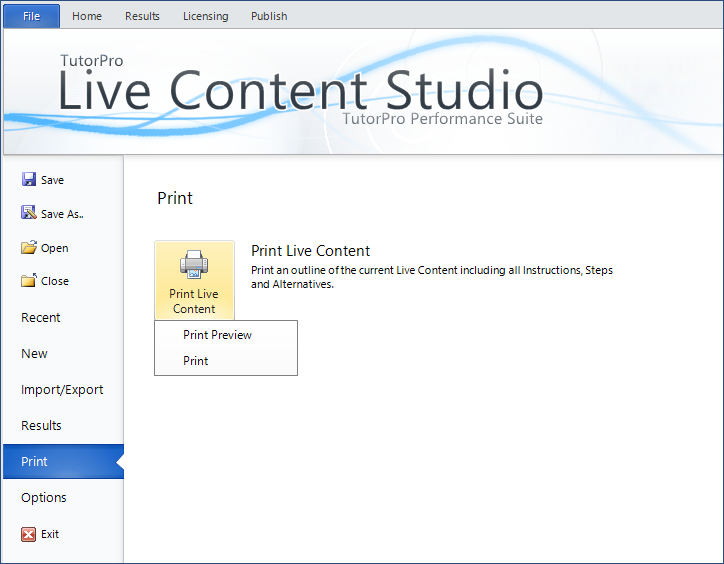Click the Open folder icon
The width and height of the screenshot is (724, 564).
[x=29, y=248]
